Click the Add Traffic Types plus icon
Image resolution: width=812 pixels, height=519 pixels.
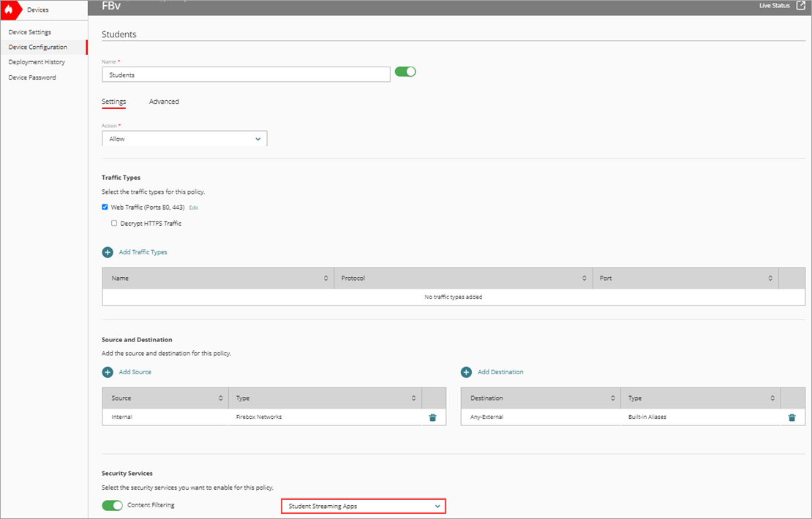[x=107, y=251]
